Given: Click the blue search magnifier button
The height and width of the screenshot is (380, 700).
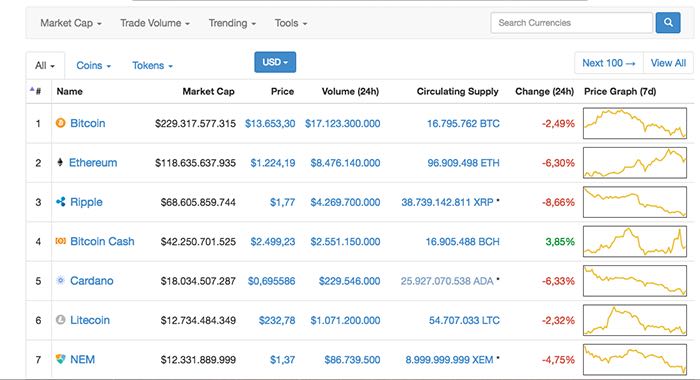Looking at the screenshot, I should pyautogui.click(x=668, y=22).
